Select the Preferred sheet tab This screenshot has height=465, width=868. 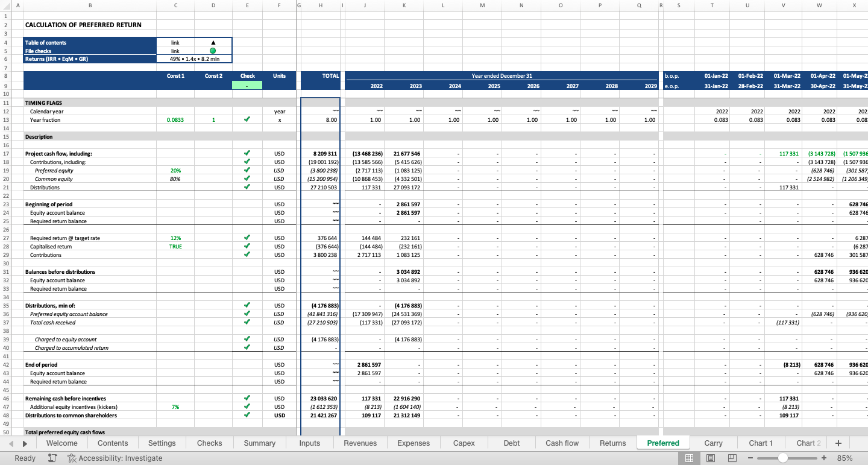663,443
